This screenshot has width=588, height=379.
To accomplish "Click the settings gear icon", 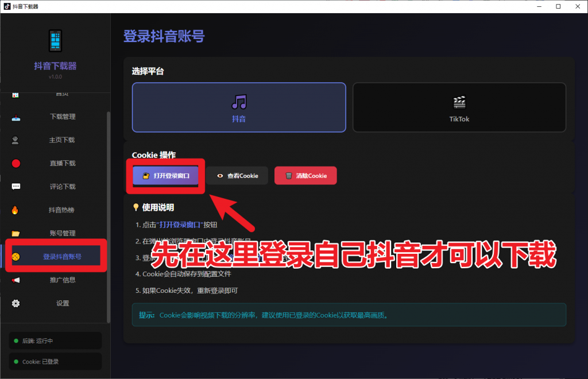I will (16, 303).
